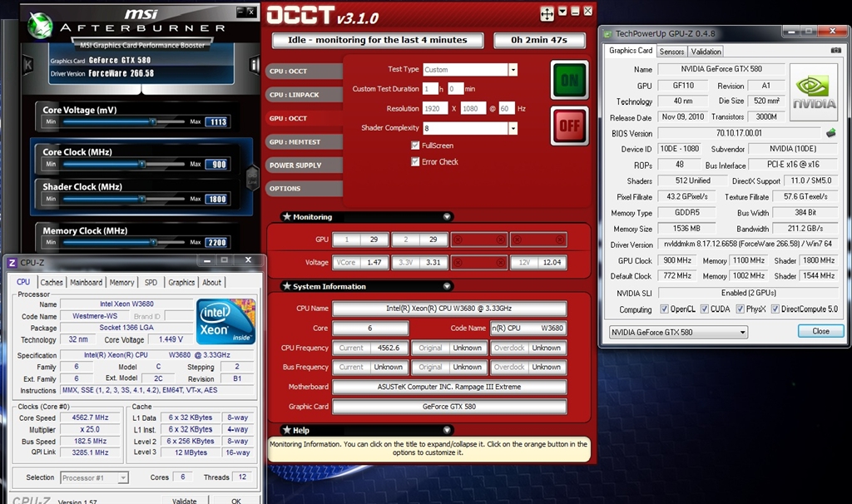Click the GPU-Z BIOS save chip icon
The height and width of the screenshot is (504, 852).
click(830, 133)
